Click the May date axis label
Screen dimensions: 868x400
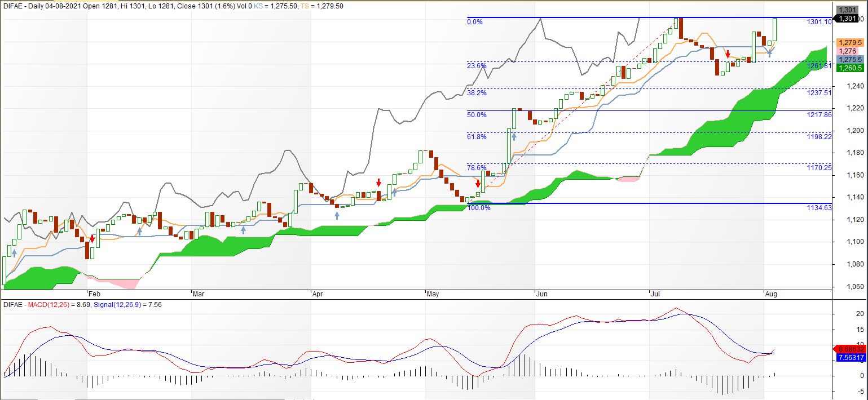point(433,294)
